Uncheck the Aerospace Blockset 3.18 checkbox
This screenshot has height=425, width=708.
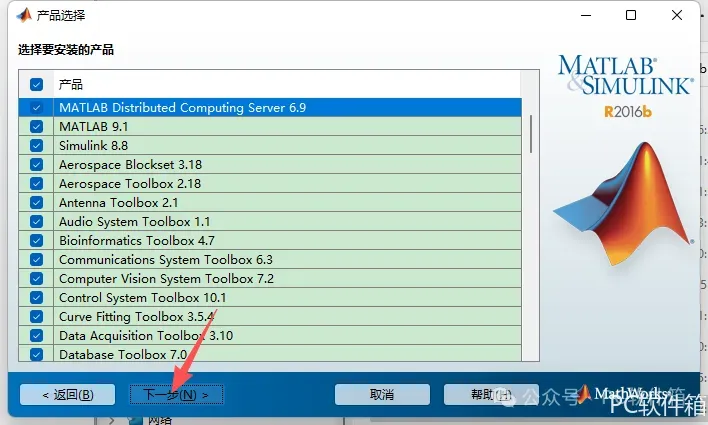(37, 164)
